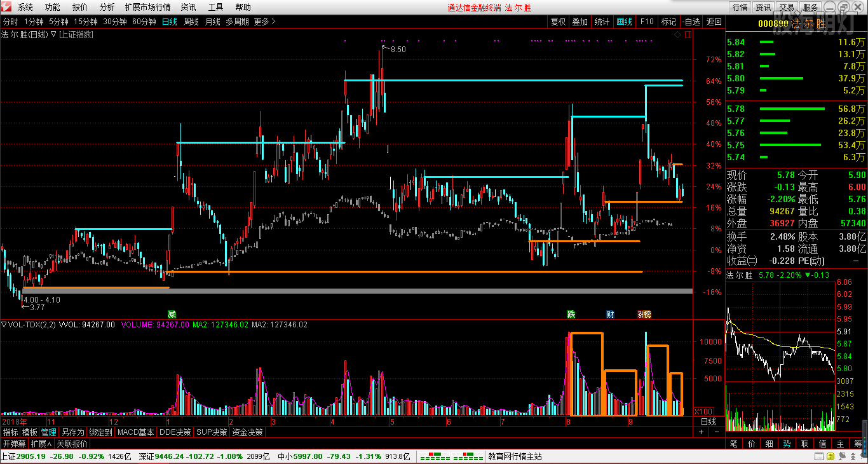Open the 系统 menu

(25, 7)
